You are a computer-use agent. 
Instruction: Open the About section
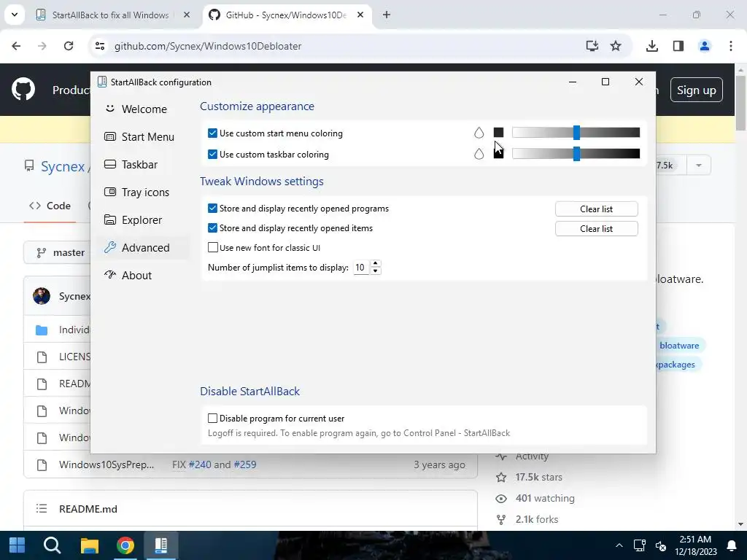pos(128,275)
